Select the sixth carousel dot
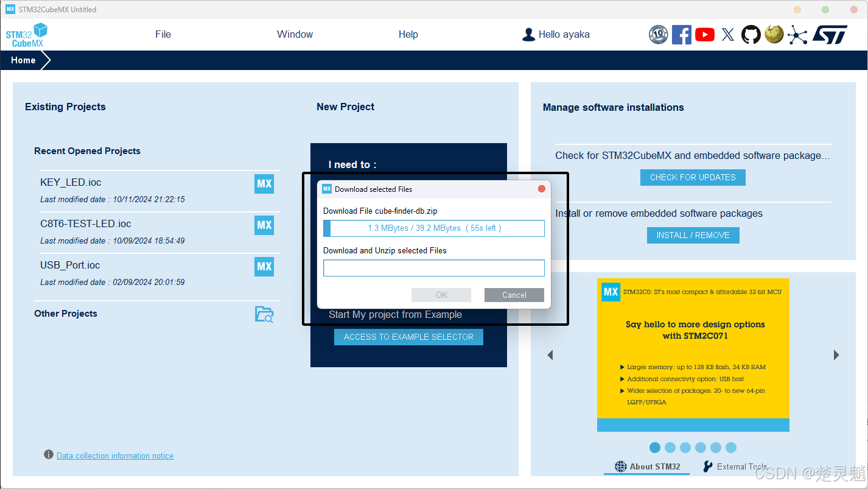The image size is (868, 489). 731,448
